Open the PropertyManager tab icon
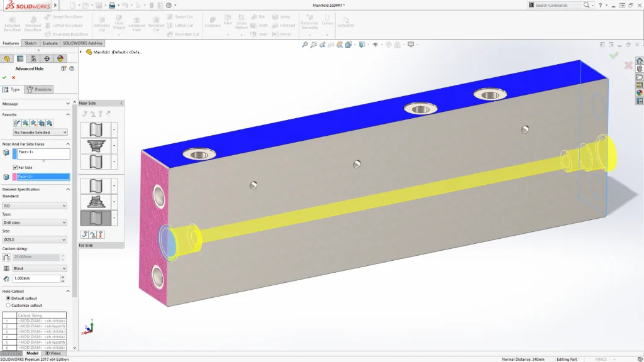The image size is (644, 362). pyautogui.click(x=21, y=58)
